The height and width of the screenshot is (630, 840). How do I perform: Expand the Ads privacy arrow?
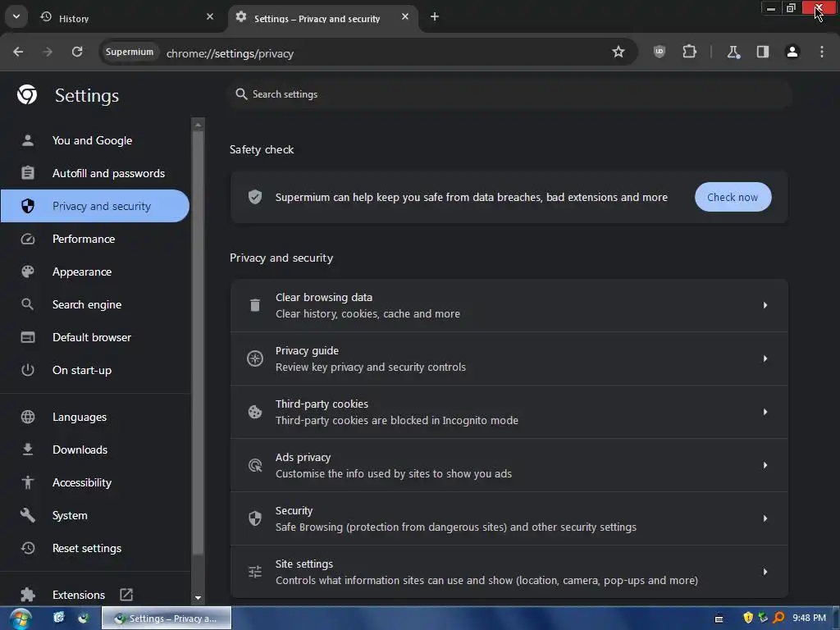pos(765,465)
